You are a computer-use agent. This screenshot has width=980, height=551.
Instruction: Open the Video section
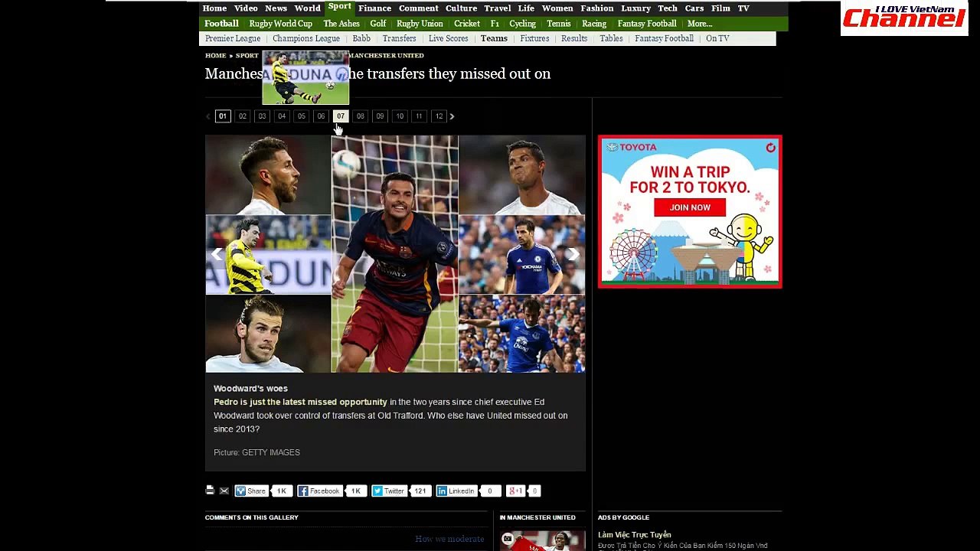[246, 8]
